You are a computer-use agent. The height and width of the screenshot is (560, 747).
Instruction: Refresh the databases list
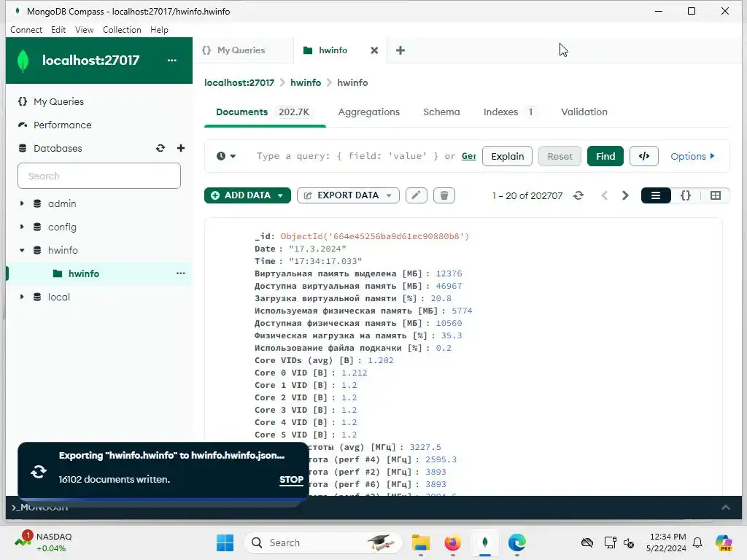(x=160, y=148)
